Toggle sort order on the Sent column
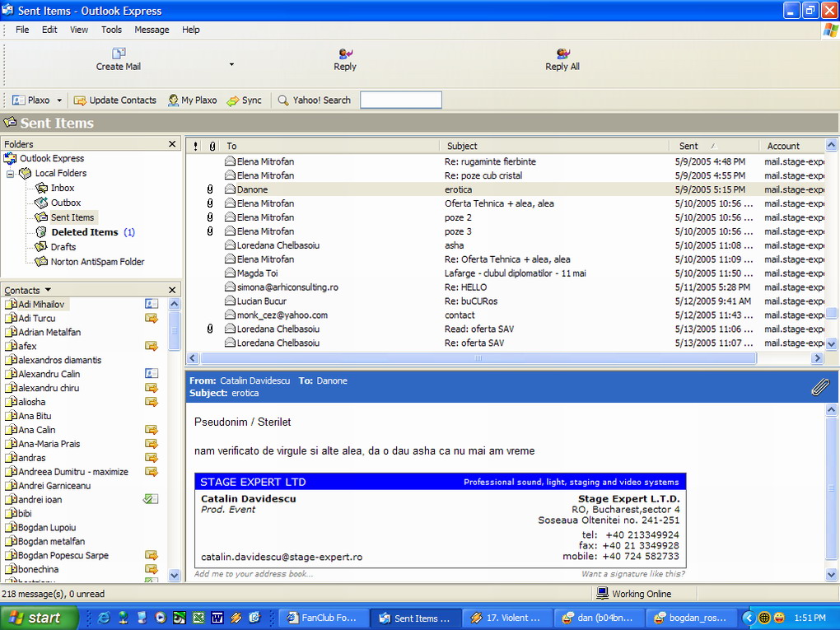Viewport: 840px width, 630px height. pyautogui.click(x=714, y=146)
